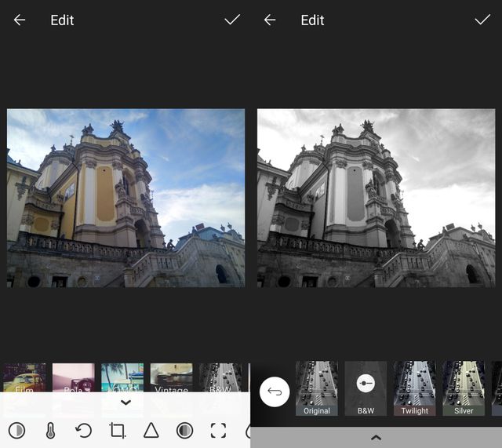
Task: Go back using left screen's back arrow
Action: [x=20, y=20]
